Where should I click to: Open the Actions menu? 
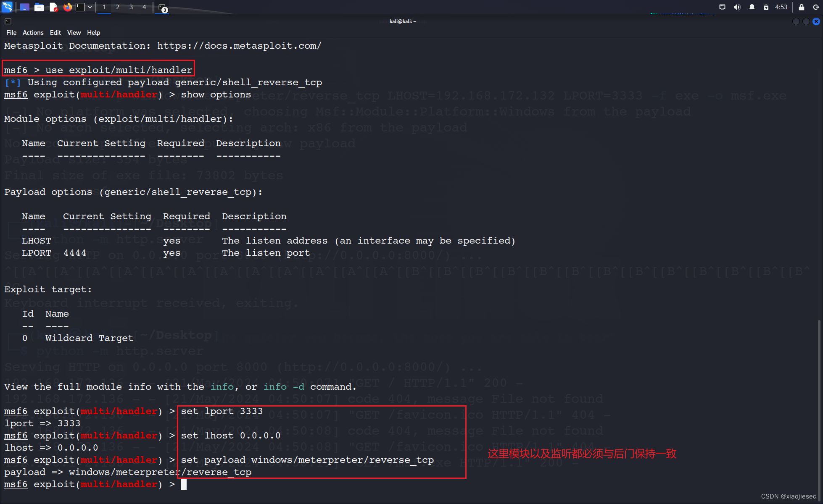[x=33, y=33]
